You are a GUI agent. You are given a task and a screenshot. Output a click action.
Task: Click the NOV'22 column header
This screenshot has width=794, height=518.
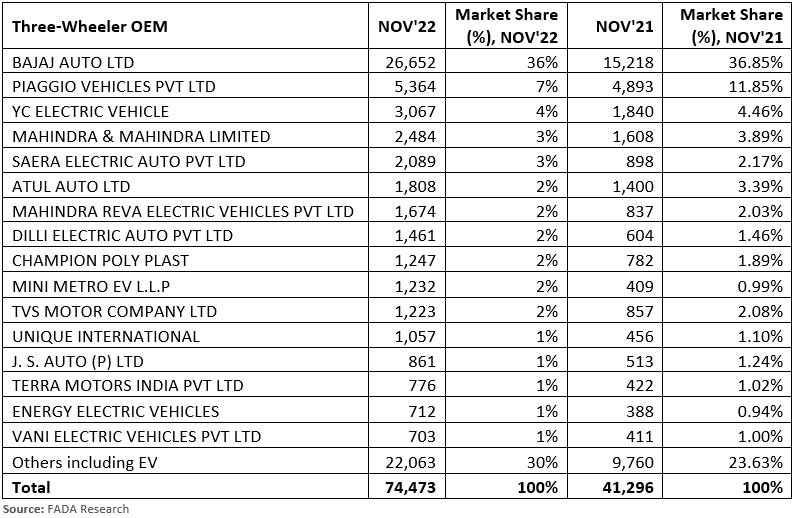click(406, 27)
